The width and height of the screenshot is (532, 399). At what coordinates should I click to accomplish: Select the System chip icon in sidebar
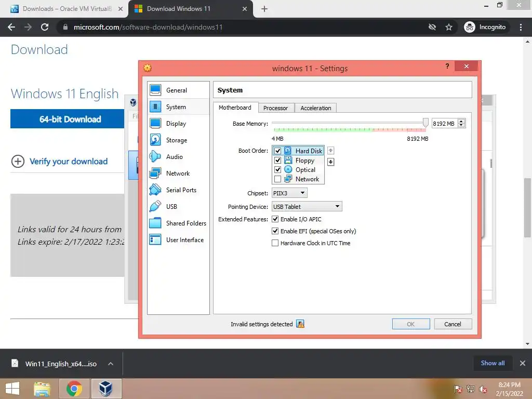155,107
